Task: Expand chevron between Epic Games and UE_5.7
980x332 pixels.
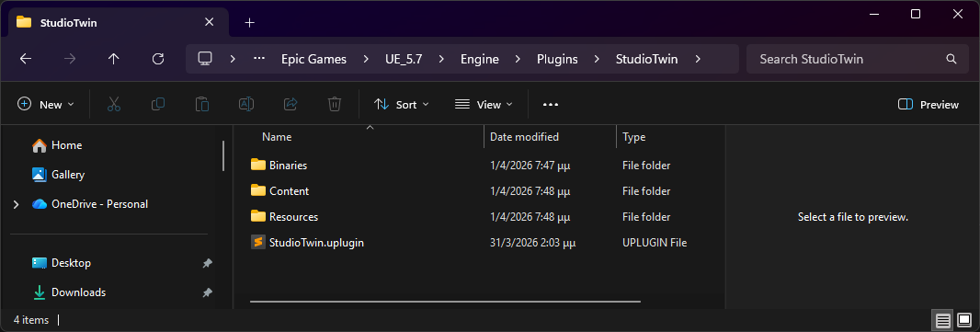Action: pos(366,60)
